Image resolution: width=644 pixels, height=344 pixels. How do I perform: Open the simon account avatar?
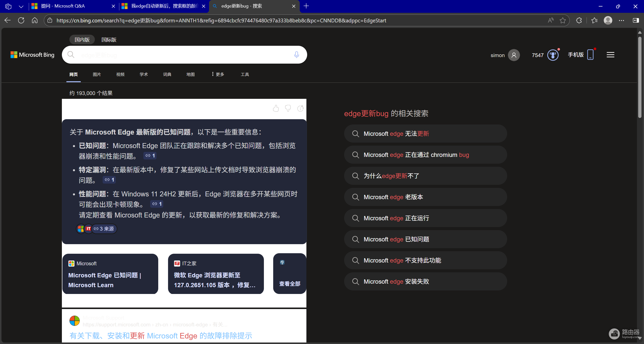tap(514, 55)
